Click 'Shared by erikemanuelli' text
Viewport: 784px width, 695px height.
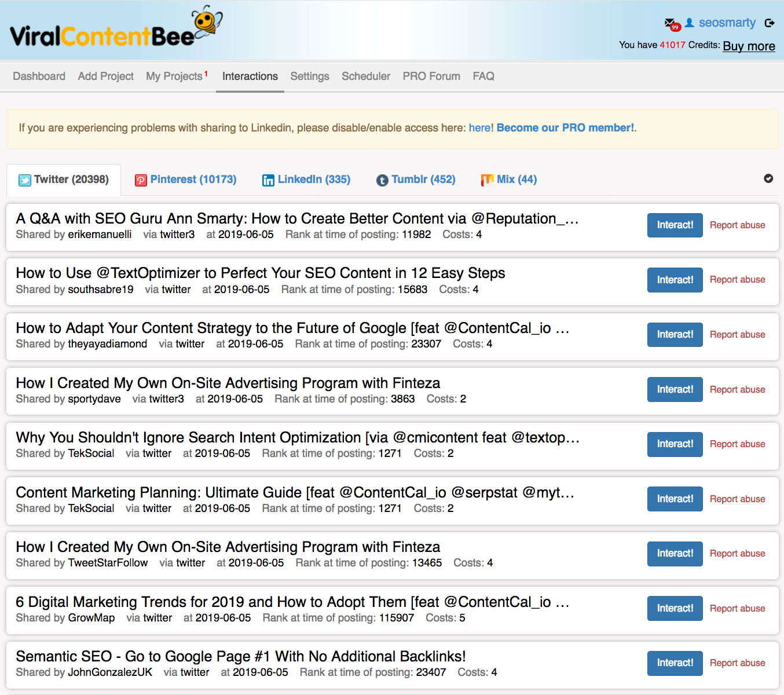tap(74, 235)
